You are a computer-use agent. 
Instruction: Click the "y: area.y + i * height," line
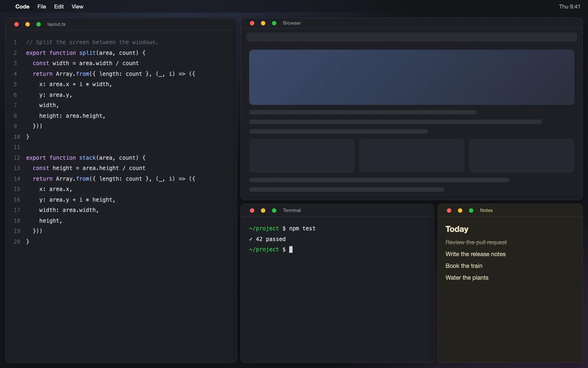click(77, 200)
